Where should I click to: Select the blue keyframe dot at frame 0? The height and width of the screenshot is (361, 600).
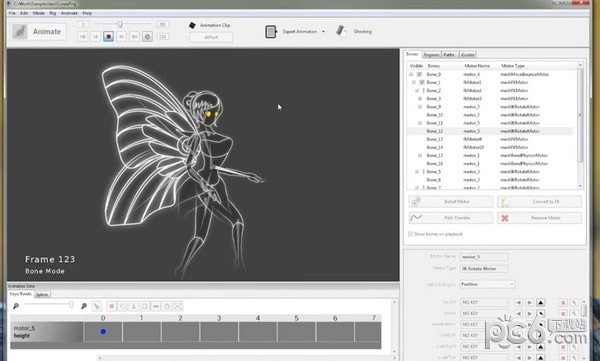[103, 332]
